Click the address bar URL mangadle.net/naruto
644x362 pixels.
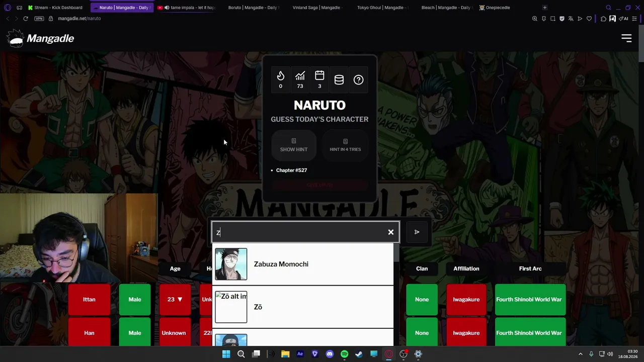(x=79, y=19)
